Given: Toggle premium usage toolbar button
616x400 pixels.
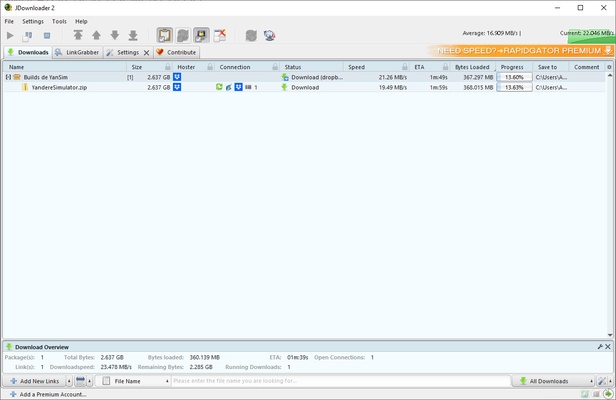Looking at the screenshot, I should (x=201, y=35).
